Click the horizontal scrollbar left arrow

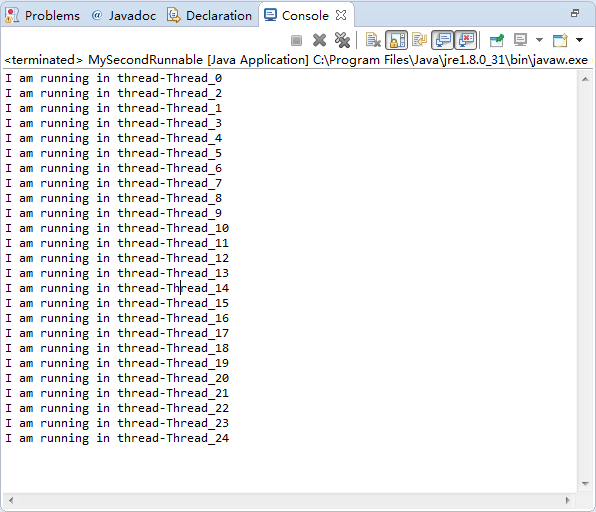coord(11,500)
